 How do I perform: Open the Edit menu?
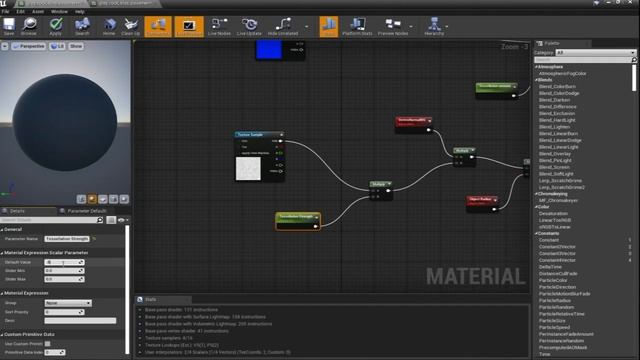click(20, 11)
